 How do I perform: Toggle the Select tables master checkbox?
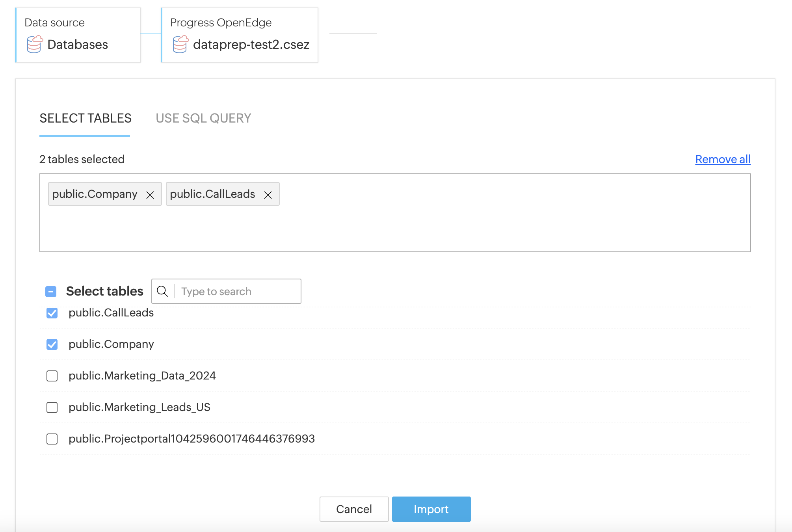pos(51,291)
